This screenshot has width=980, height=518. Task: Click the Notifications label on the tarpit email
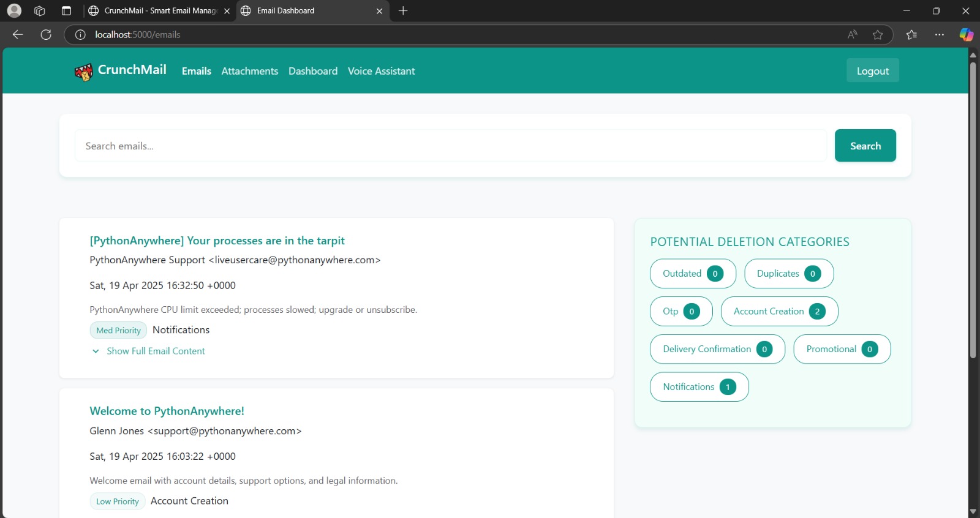pyautogui.click(x=181, y=329)
